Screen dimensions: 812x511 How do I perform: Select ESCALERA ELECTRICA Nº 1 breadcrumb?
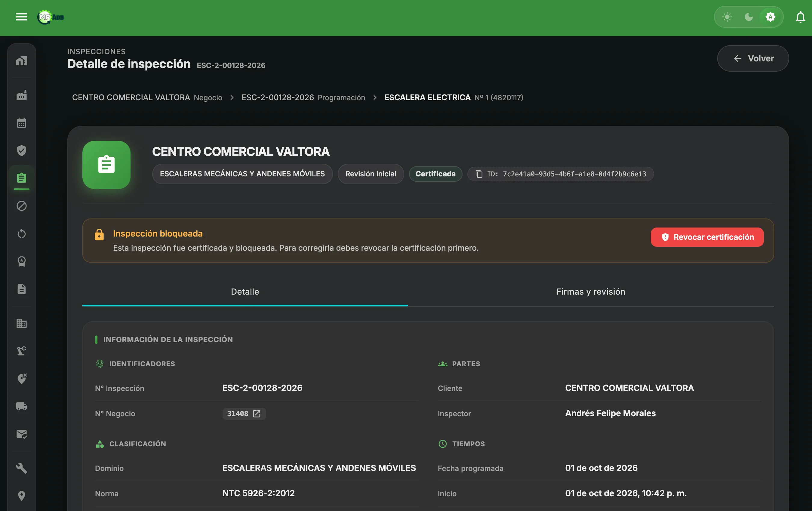coord(454,98)
